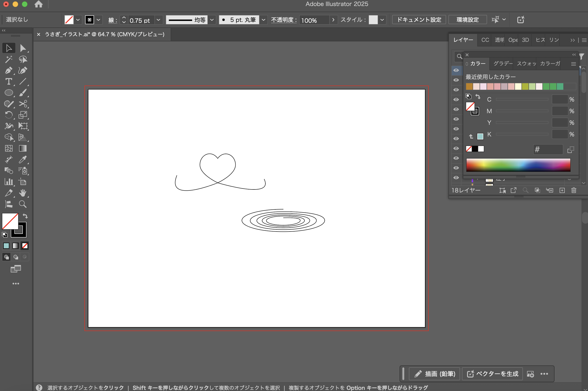Open Color panel hamburger menu
The image size is (588, 391).
tap(573, 64)
